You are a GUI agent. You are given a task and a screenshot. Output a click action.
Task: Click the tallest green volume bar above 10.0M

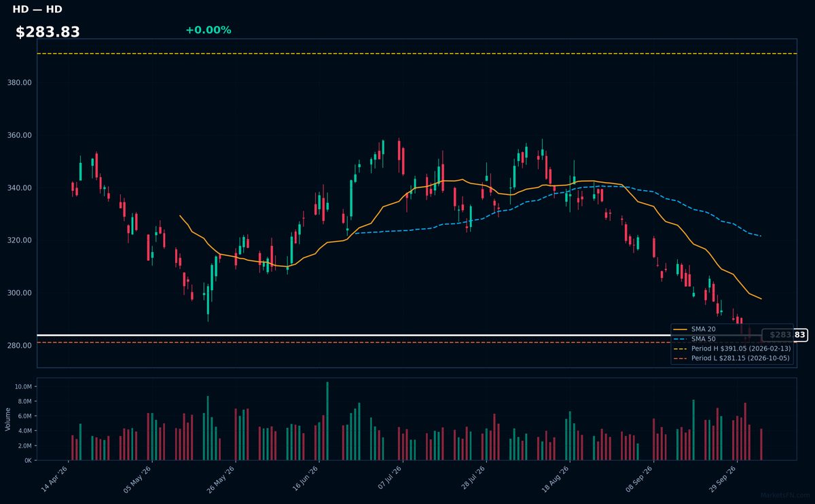click(x=327, y=421)
